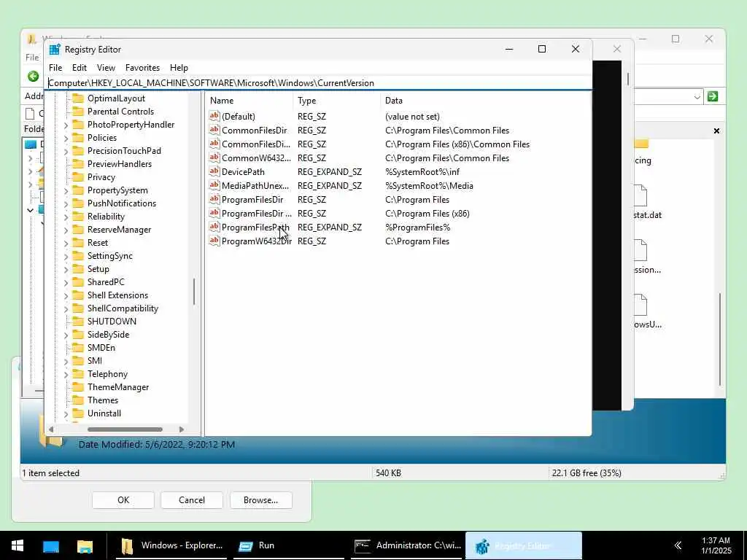
Task: Open the Edit menu
Action: click(79, 68)
